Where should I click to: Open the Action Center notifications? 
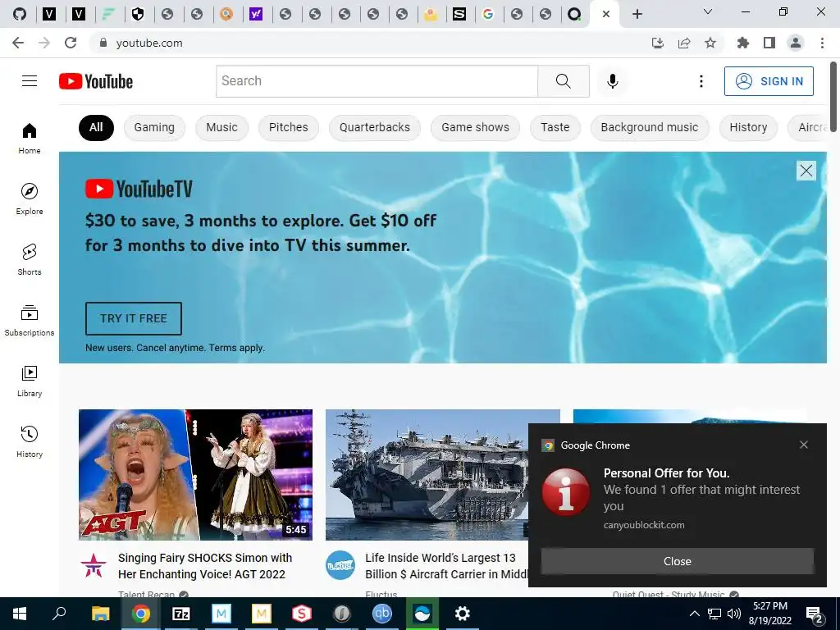814,614
